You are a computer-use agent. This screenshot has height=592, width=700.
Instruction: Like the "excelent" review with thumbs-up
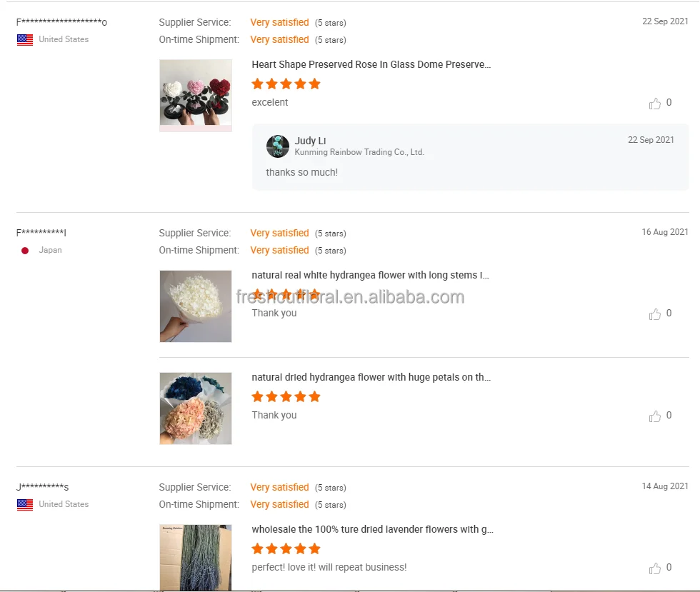point(655,104)
